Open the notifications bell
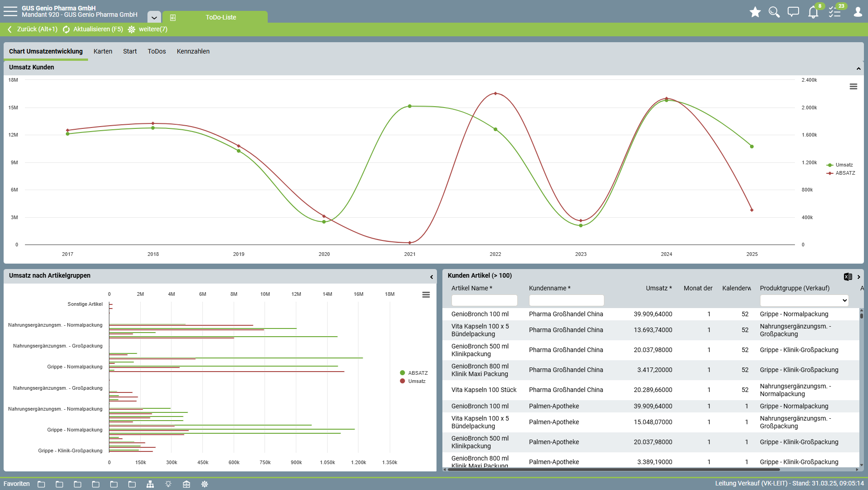Screen dimensions: 868x490 (813, 12)
